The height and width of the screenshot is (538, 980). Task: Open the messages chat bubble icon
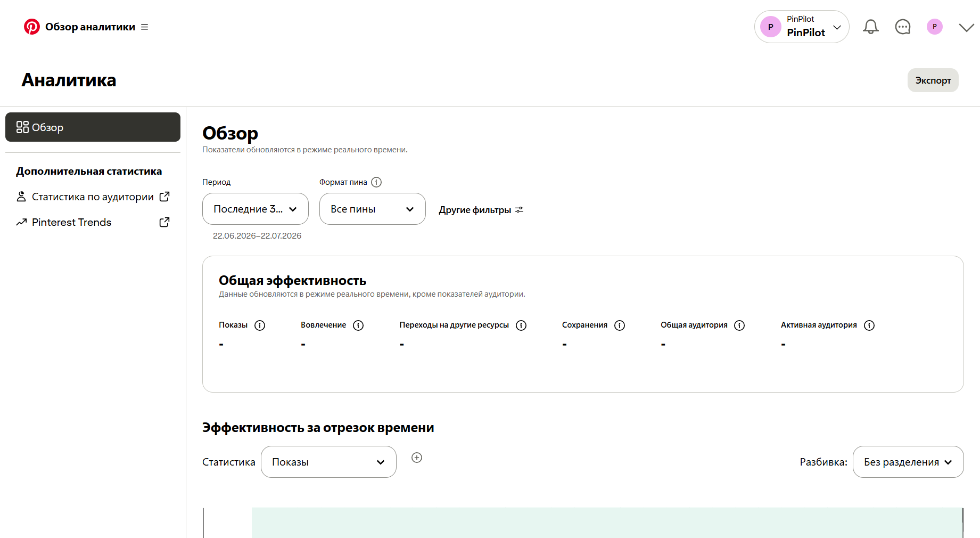[x=903, y=27]
